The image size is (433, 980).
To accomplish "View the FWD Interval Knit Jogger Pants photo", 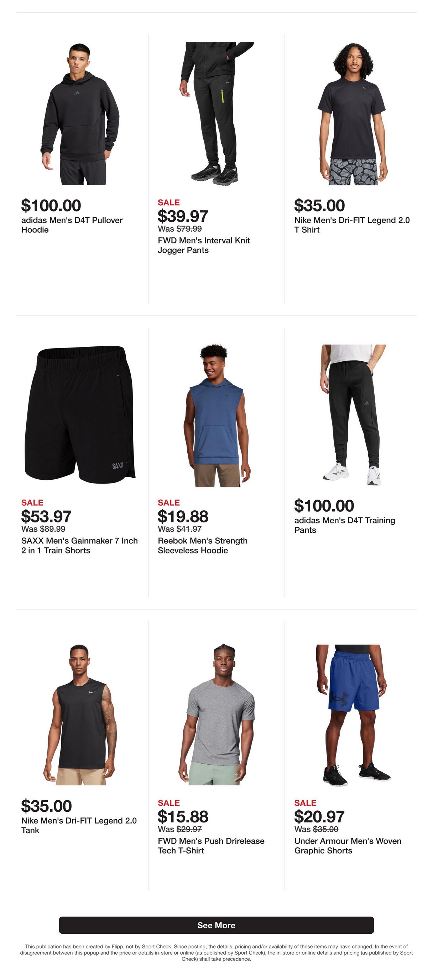I will (216, 114).
